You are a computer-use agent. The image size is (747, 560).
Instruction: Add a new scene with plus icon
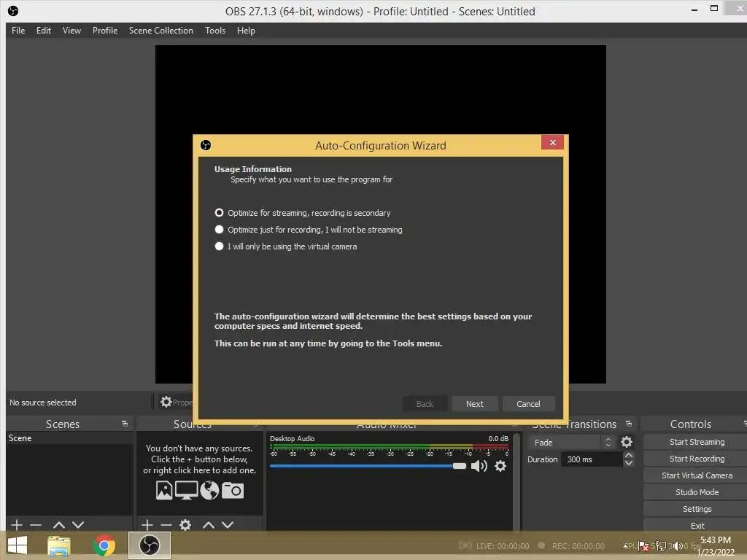(17, 525)
